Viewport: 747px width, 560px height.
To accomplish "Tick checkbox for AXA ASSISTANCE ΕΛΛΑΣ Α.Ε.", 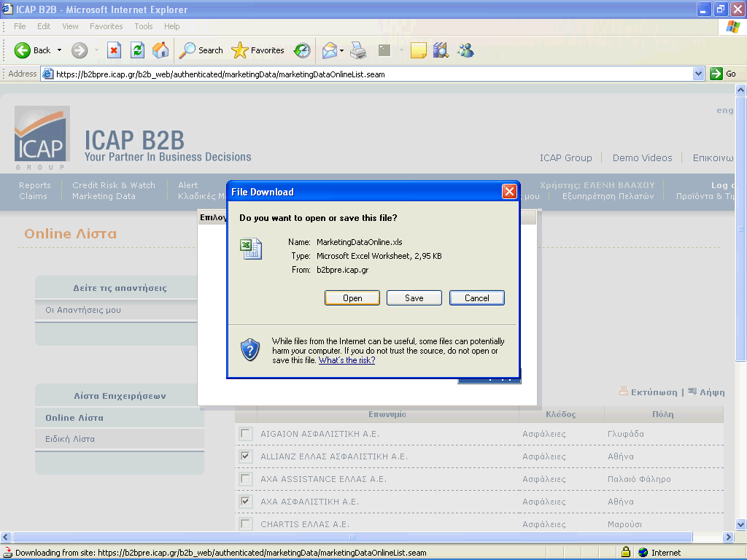I will point(245,478).
